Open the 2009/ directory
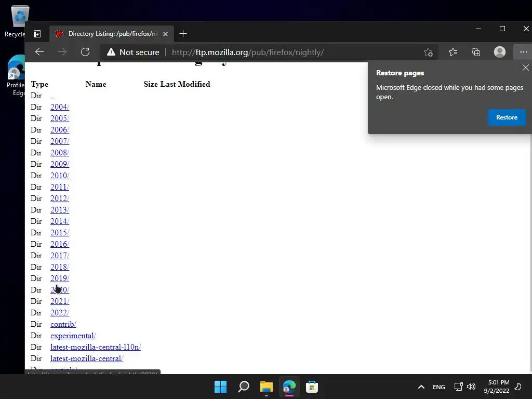The height and width of the screenshot is (399, 532). [x=60, y=164]
